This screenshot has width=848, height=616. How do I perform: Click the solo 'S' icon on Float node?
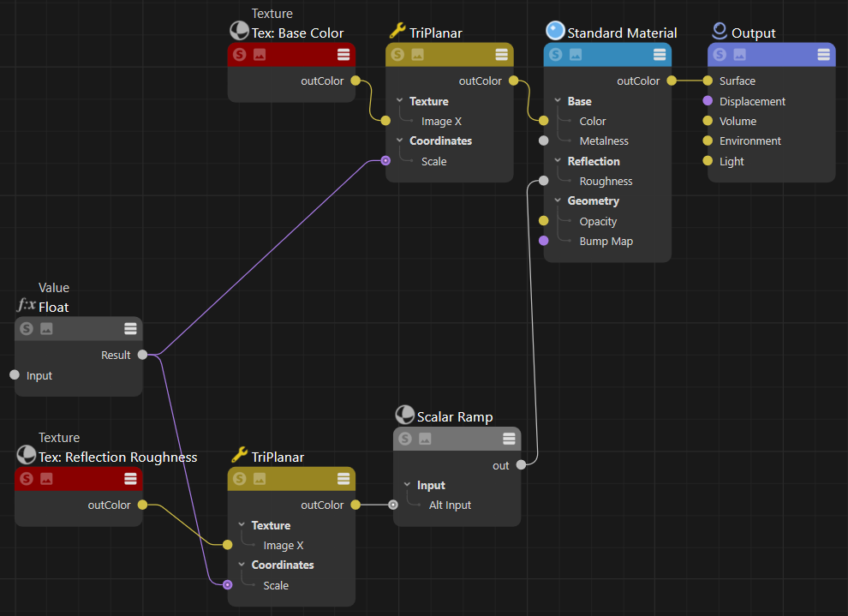click(27, 328)
